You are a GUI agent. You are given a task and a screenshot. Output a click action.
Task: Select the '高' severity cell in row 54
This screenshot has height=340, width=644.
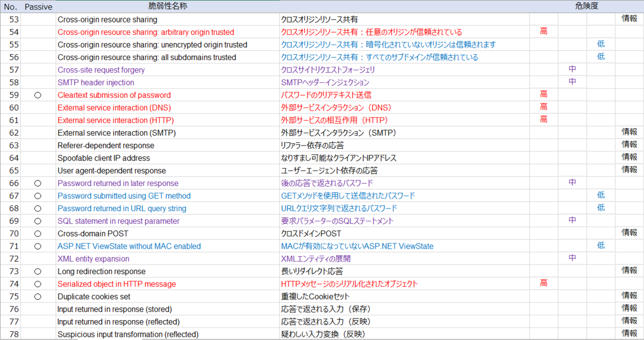[544, 32]
